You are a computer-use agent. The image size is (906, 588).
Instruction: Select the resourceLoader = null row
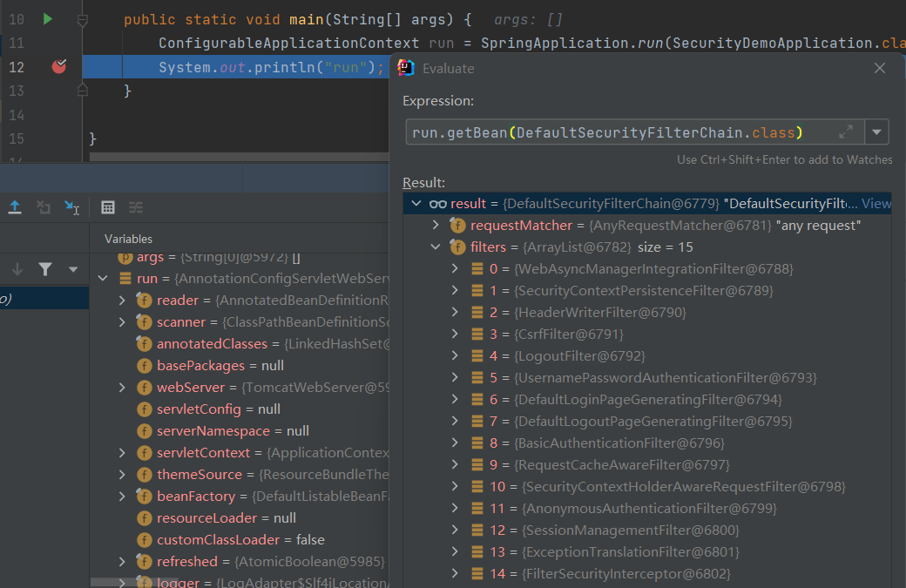tap(240, 518)
